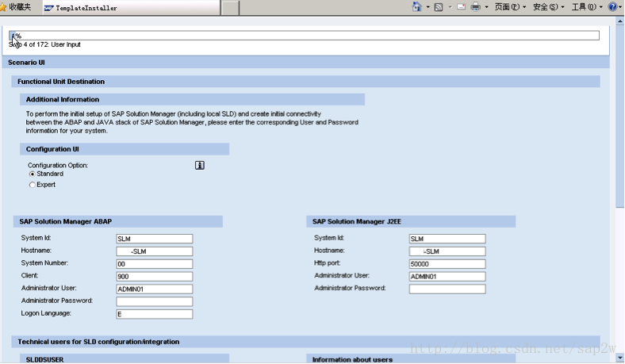Click the J2EE Administrator User field
The width and height of the screenshot is (625, 364).
click(x=447, y=276)
